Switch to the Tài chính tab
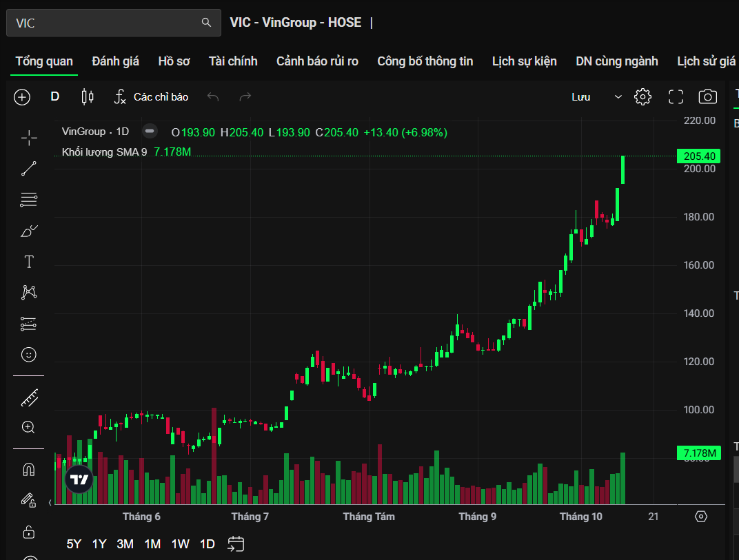This screenshot has height=560, width=739. [233, 61]
